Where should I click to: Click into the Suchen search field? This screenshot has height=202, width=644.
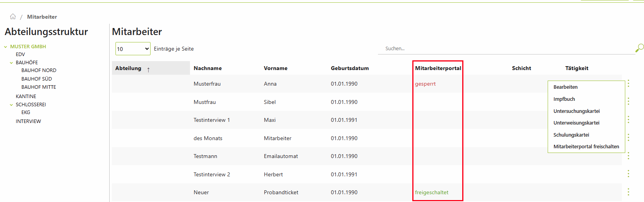pyautogui.click(x=506, y=49)
